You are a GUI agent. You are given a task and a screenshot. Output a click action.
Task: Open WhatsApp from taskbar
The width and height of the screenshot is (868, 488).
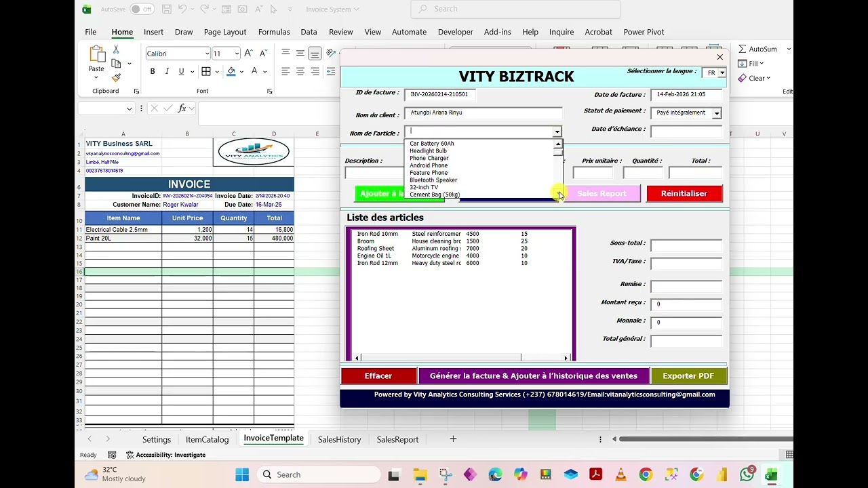[747, 474]
